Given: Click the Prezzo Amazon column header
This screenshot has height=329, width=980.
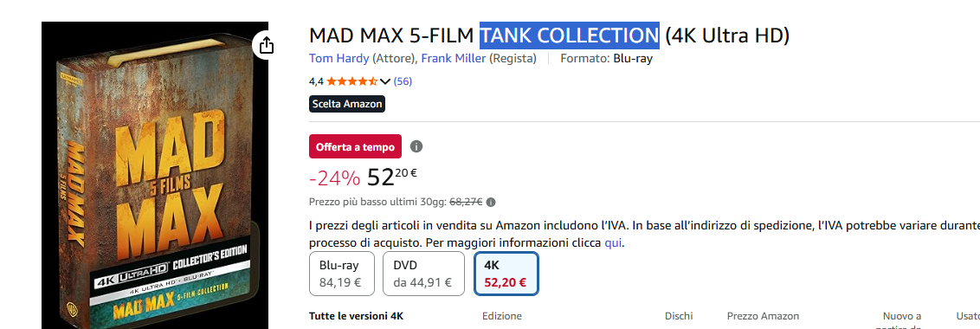Looking at the screenshot, I should point(763,317).
